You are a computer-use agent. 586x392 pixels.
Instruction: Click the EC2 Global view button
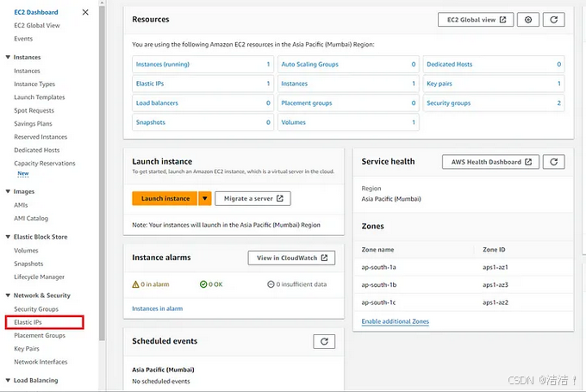tap(476, 20)
